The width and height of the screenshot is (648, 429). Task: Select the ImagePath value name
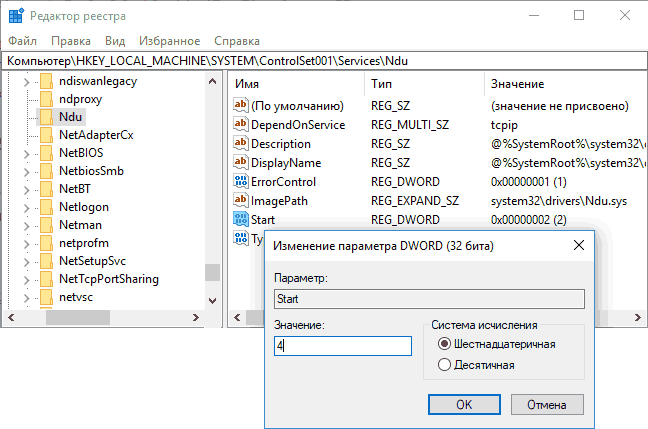coord(279,201)
